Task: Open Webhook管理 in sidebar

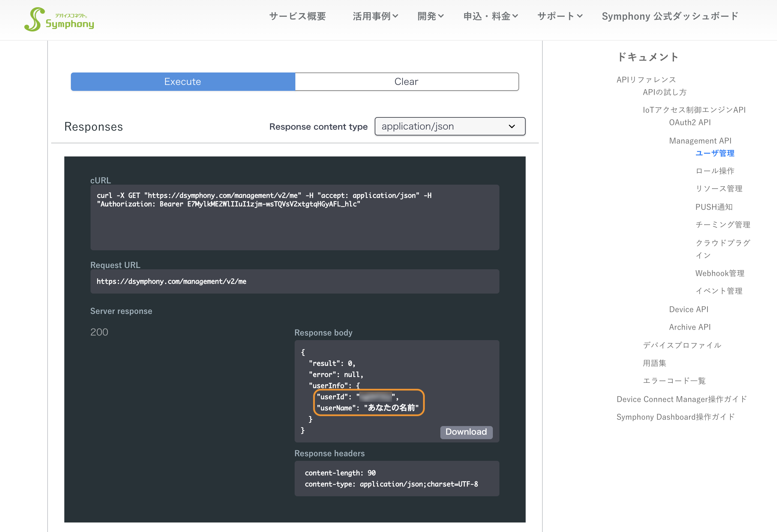Action: point(720,273)
